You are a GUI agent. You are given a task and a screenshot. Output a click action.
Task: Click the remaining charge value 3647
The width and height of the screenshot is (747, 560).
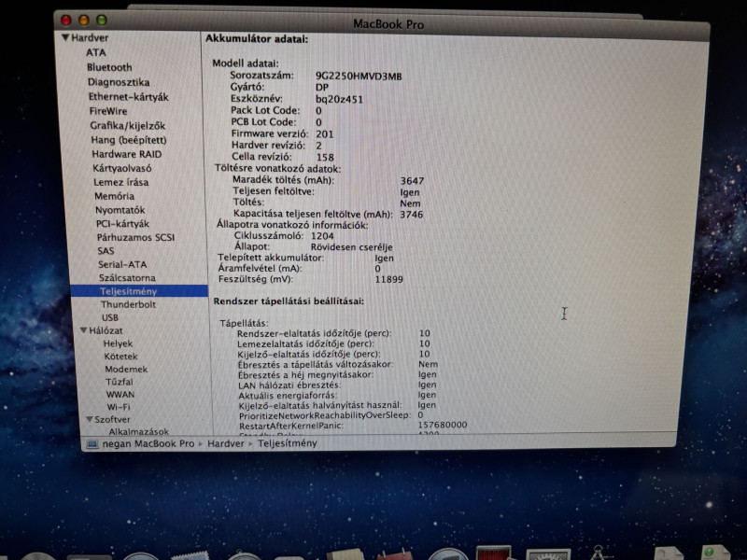(412, 181)
